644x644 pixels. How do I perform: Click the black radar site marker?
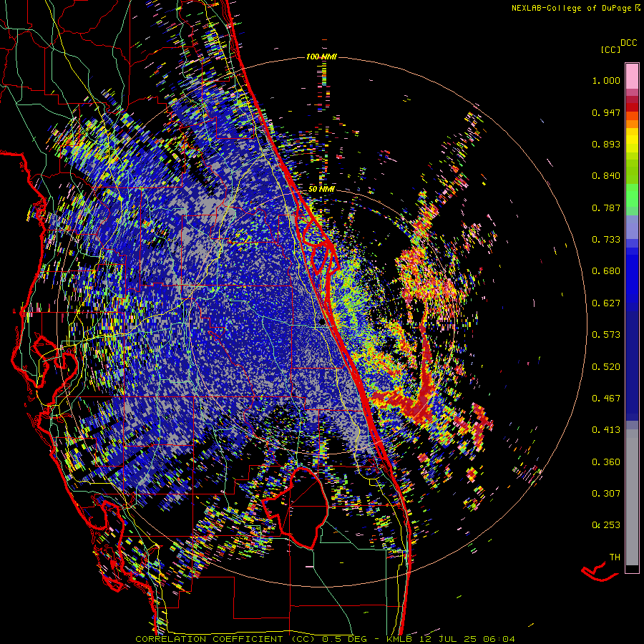tap(322, 323)
